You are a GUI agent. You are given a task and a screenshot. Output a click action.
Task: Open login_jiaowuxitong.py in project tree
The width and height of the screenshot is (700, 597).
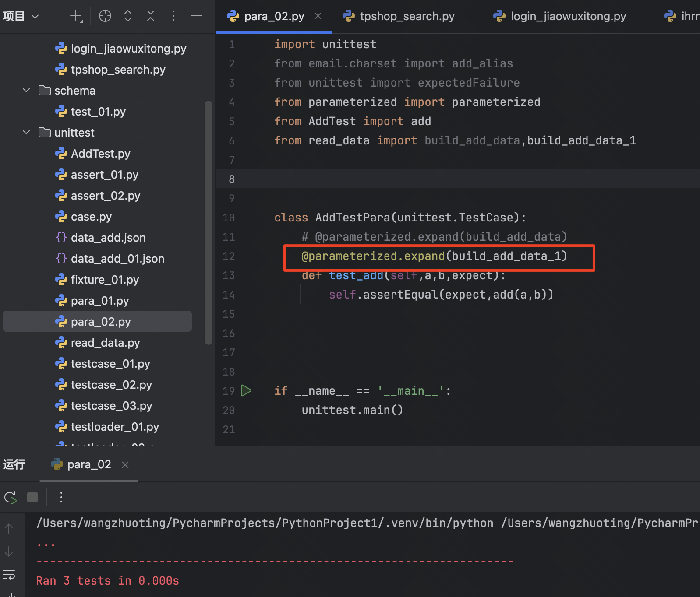pos(121,49)
